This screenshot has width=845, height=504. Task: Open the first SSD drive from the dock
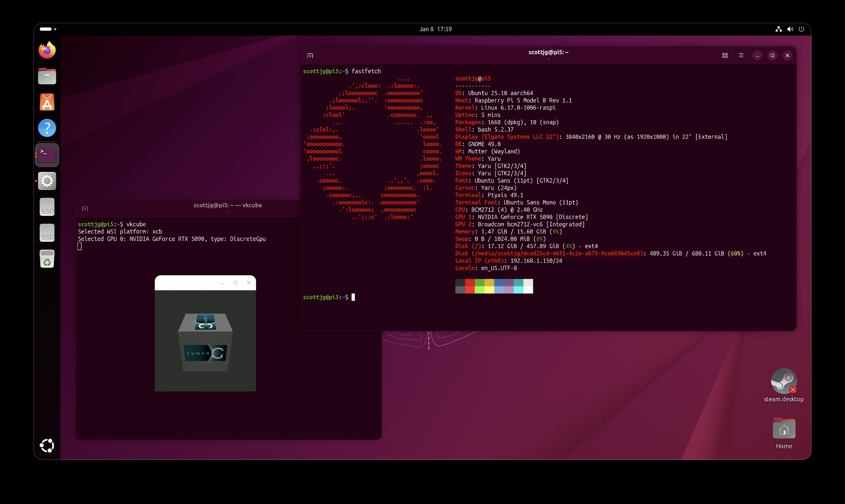(x=47, y=207)
